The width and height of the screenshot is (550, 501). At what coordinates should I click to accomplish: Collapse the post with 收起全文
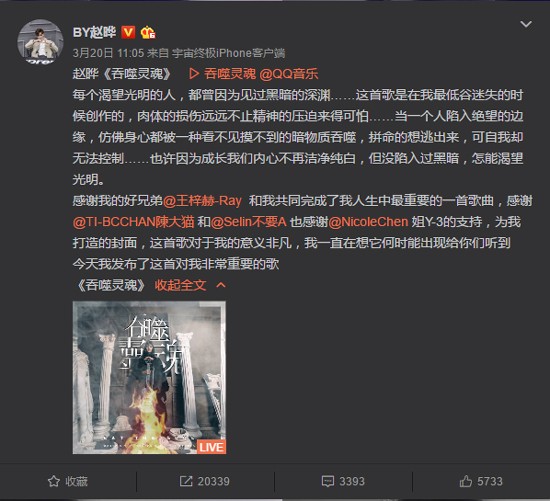pyautogui.click(x=180, y=286)
